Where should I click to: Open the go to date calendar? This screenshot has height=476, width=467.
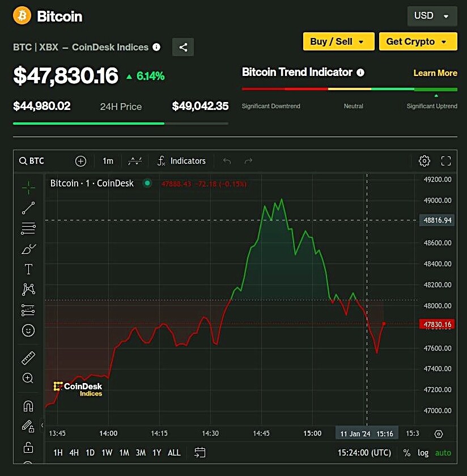(200, 453)
